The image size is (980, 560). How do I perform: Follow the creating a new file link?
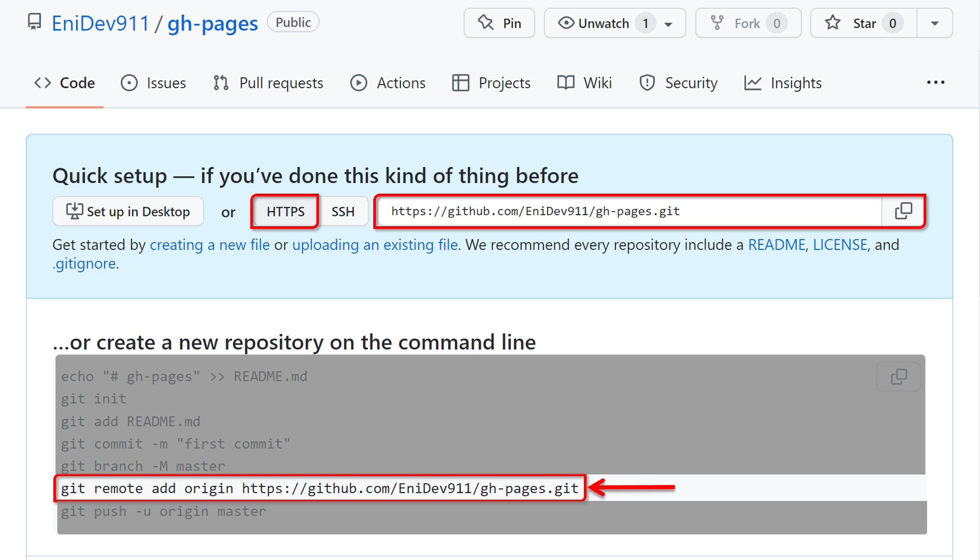tap(210, 245)
